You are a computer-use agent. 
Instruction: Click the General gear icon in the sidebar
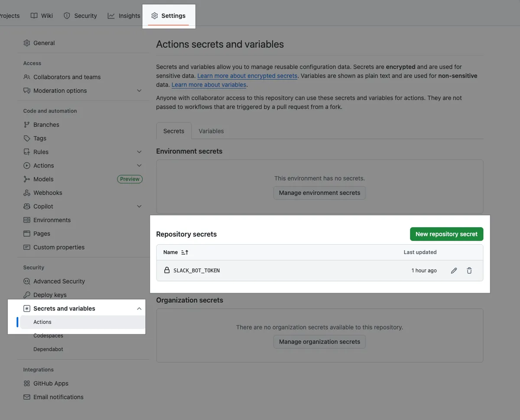click(27, 43)
